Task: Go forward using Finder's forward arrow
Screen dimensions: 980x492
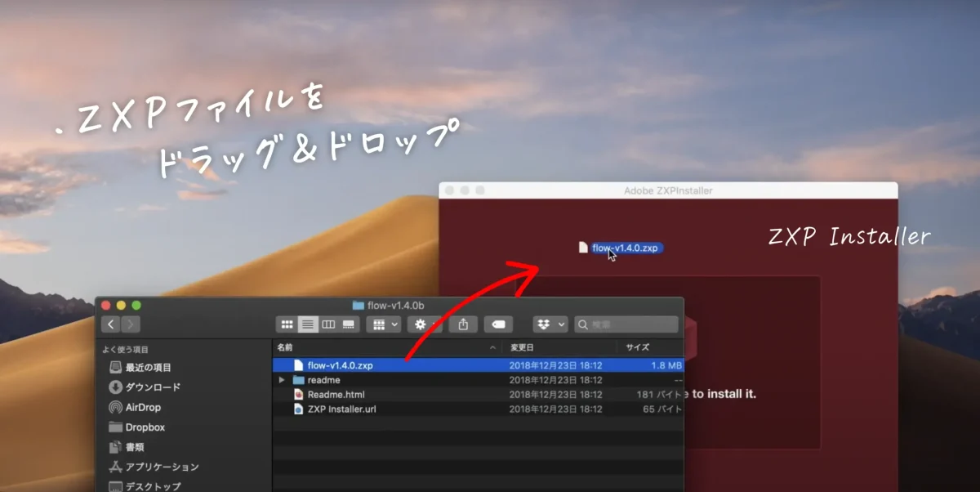Action: (131, 324)
